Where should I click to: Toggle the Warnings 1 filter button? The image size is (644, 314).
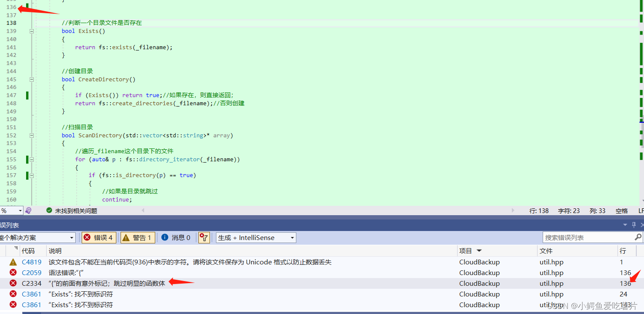point(138,237)
